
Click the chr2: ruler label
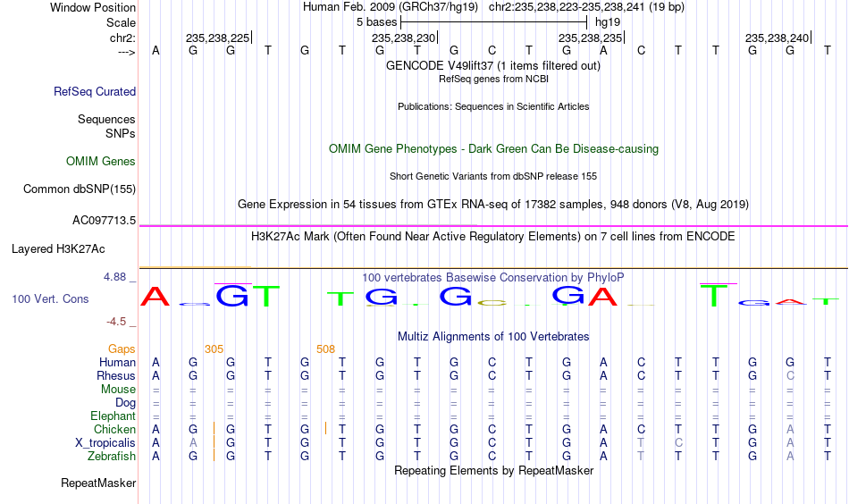click(123, 38)
